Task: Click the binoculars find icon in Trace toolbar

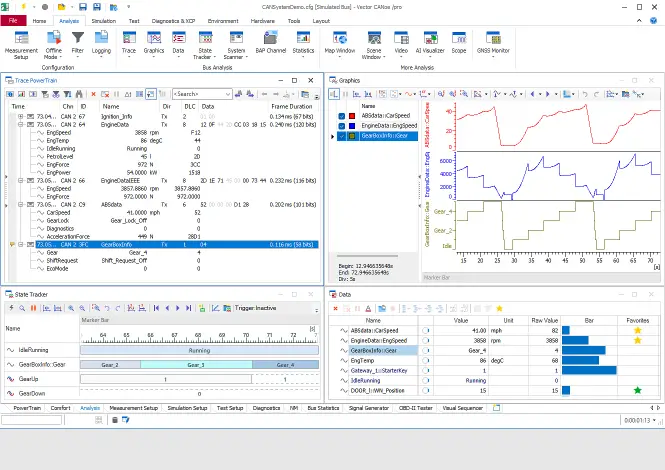Action: pyautogui.click(x=79, y=94)
